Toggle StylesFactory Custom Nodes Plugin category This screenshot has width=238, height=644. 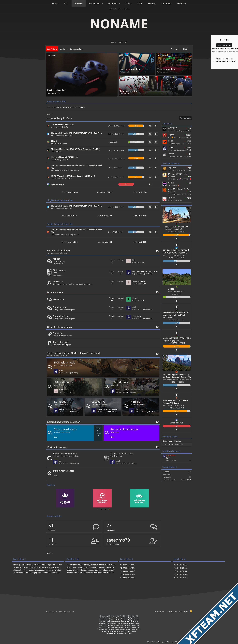pos(157,354)
